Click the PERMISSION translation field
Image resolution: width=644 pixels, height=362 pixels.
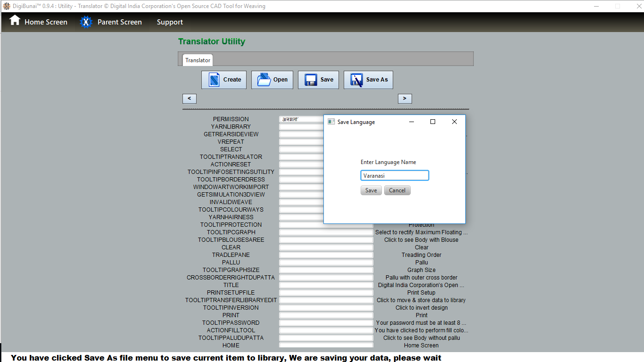tap(301, 119)
